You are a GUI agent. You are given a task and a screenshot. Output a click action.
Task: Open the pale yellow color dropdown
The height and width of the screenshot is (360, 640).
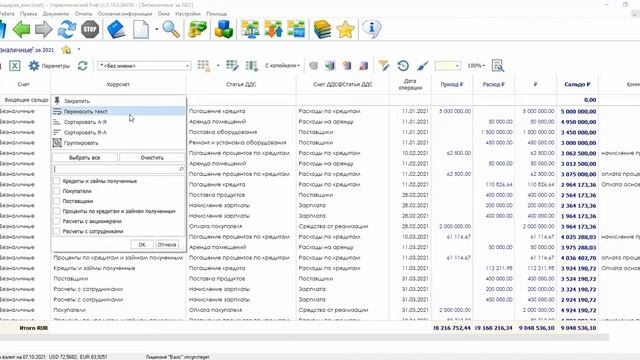point(447,65)
